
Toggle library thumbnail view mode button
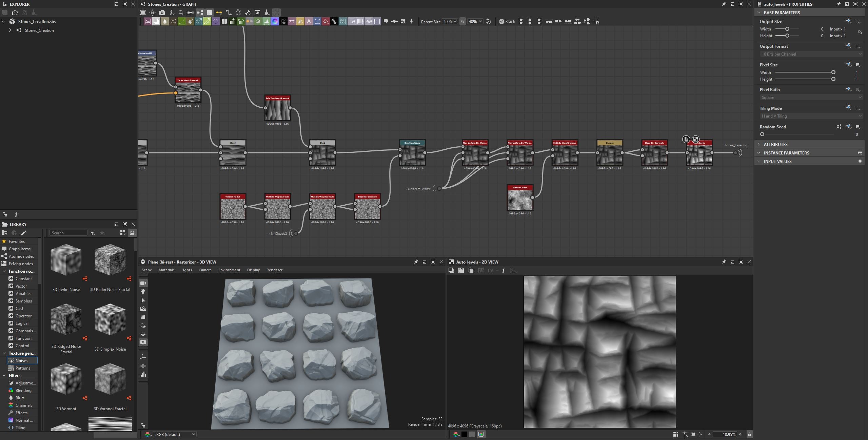(123, 233)
